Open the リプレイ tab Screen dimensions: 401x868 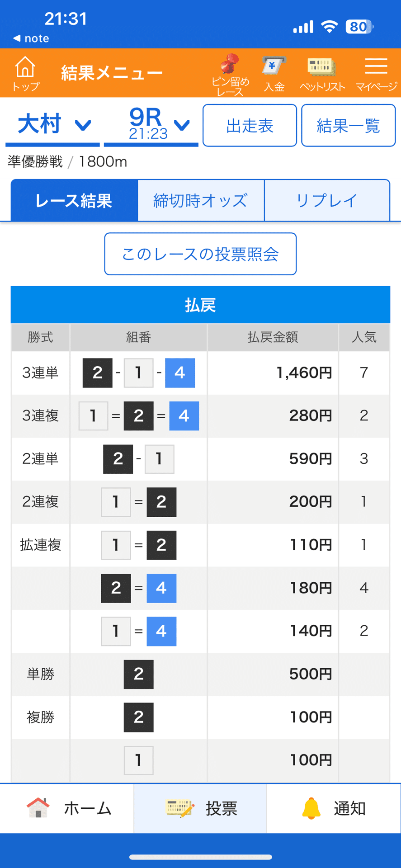coord(327,200)
